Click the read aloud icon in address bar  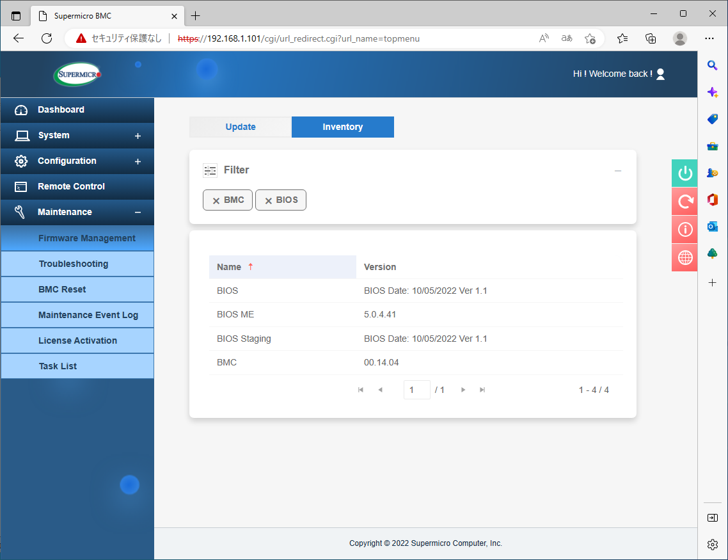click(544, 38)
